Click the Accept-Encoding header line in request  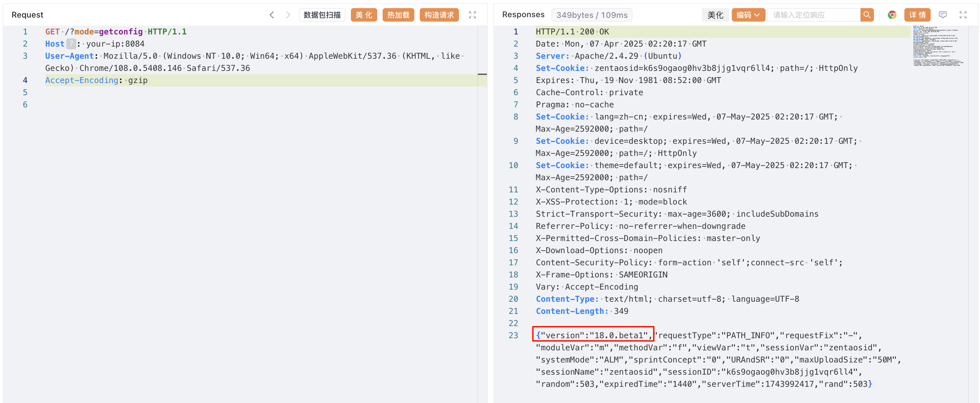(x=96, y=80)
